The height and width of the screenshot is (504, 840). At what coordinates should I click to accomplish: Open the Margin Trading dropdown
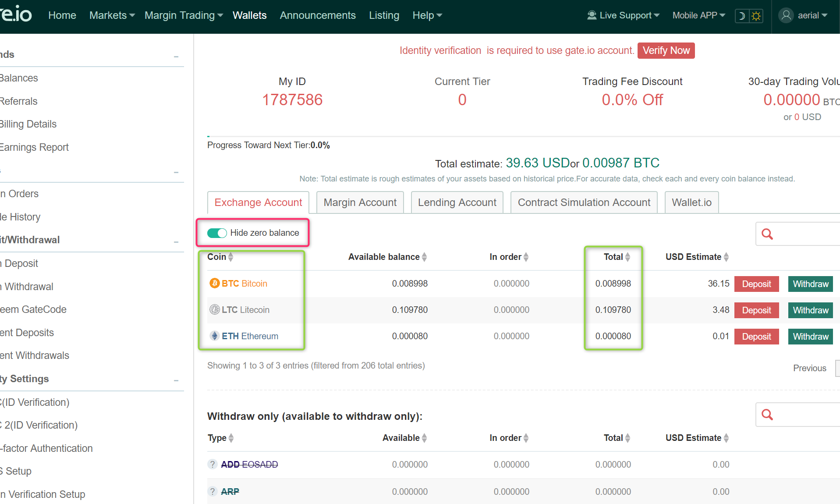point(184,15)
